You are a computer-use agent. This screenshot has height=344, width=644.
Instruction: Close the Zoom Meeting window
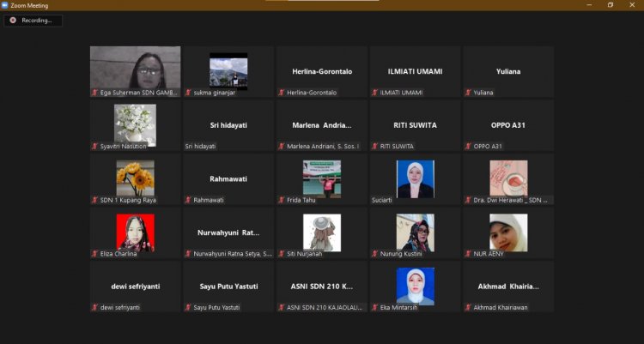click(x=632, y=5)
